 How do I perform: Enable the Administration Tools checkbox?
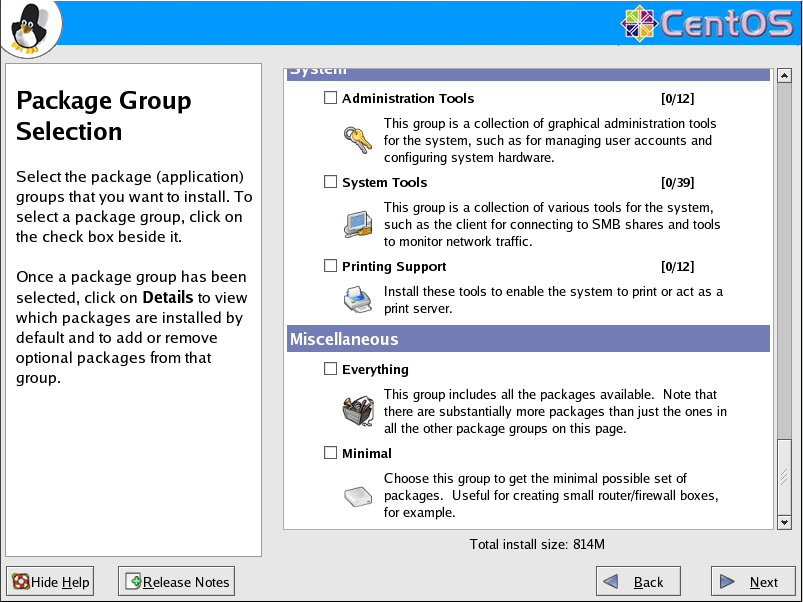331,98
